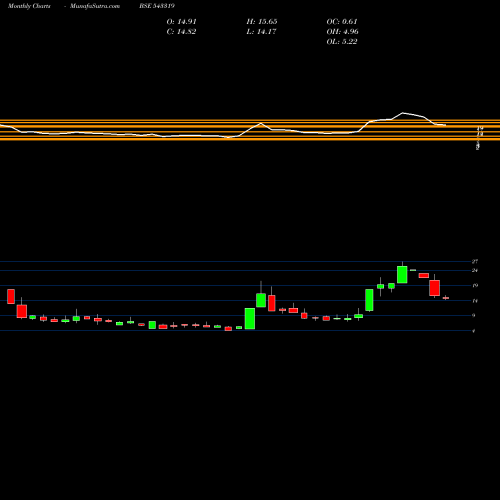
Task: Click the 'OH: 4.96' reading
Action: [x=343, y=32]
